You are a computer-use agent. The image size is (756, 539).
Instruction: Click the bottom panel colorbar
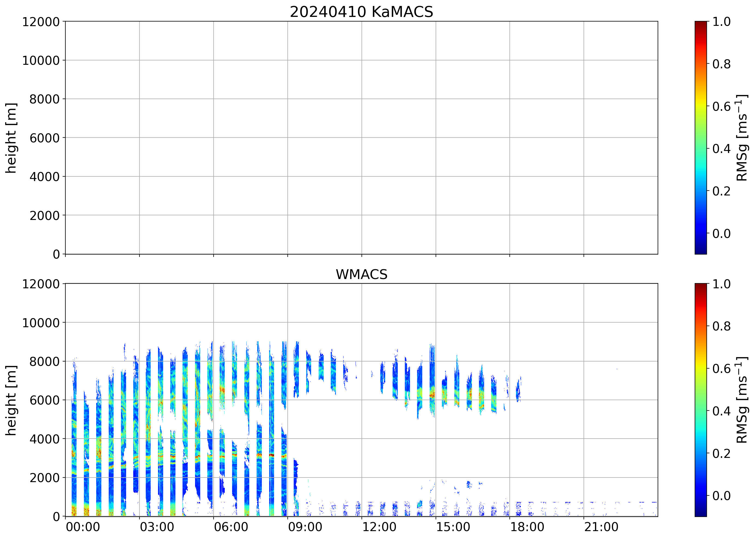pos(700,400)
